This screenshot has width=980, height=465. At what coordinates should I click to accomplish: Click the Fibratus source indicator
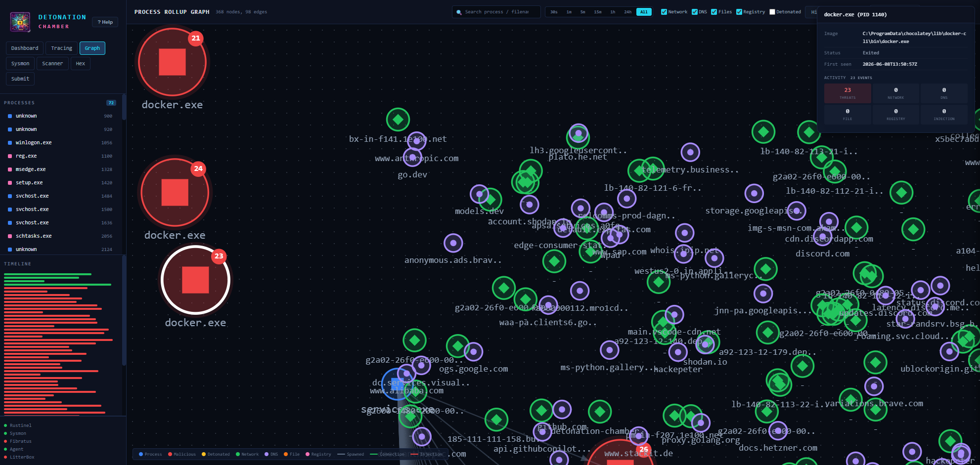click(x=18, y=441)
